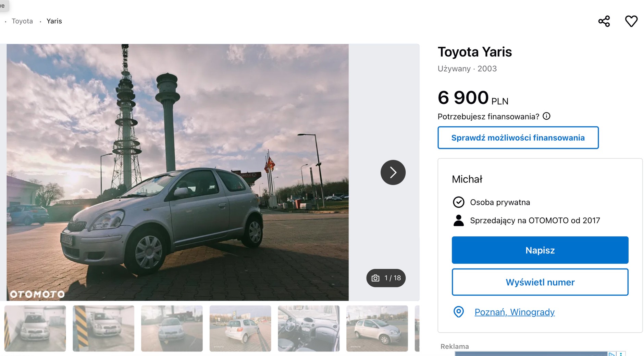Viewport: 644px width, 356px height.
Task: Open the Poznań, Winogrady location link
Action: click(515, 312)
